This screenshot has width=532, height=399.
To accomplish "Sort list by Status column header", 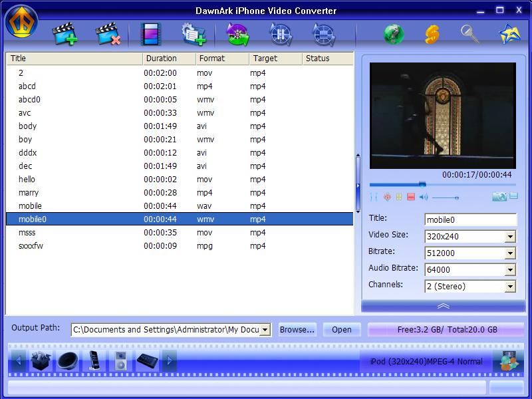I will click(328, 59).
